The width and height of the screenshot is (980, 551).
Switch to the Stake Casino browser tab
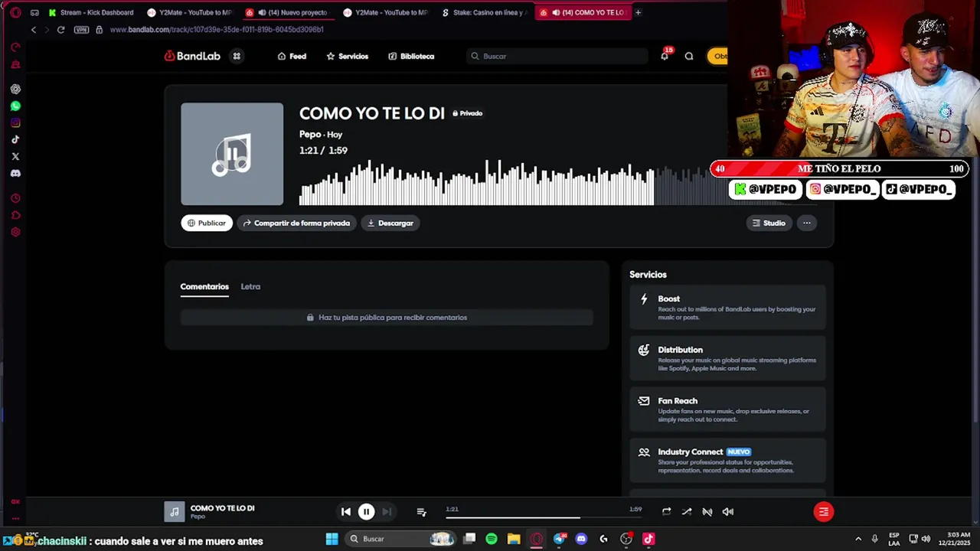click(485, 12)
